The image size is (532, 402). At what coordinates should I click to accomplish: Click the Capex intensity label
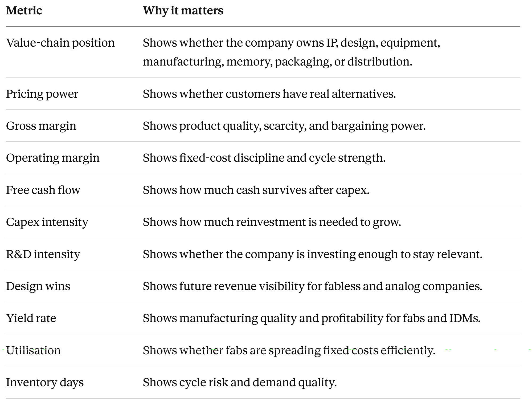(x=47, y=222)
